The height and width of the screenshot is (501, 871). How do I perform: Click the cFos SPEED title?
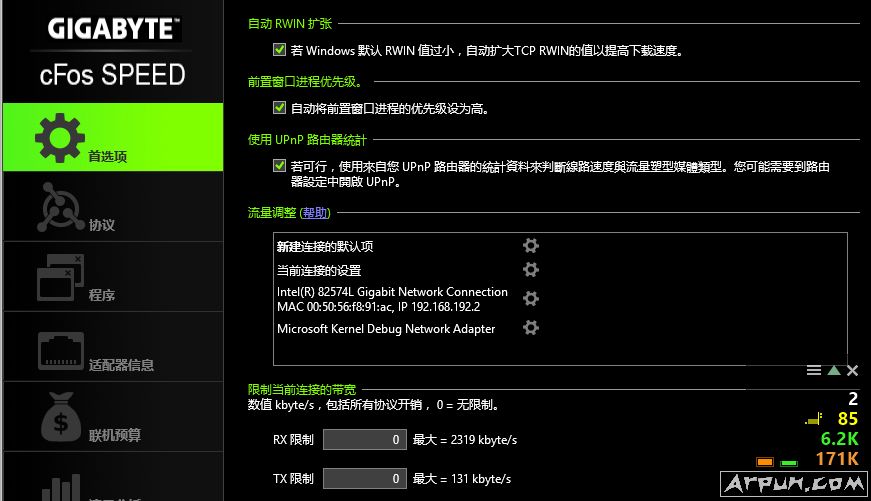(x=112, y=74)
